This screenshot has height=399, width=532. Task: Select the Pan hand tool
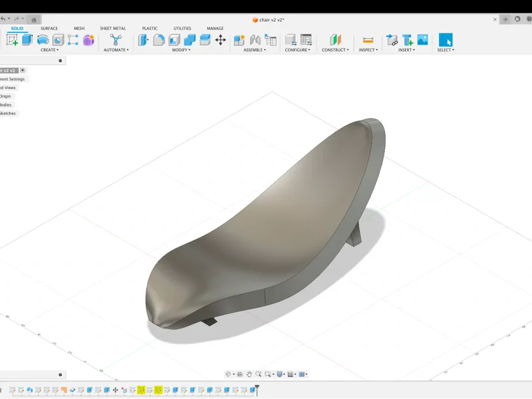coord(249,374)
